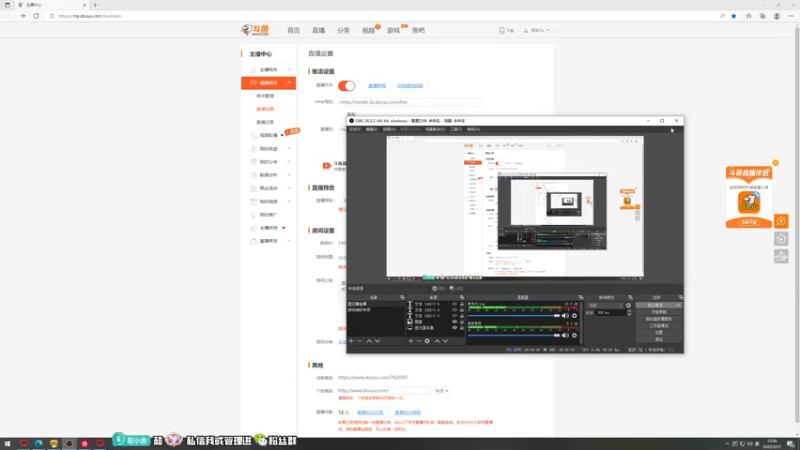This screenshot has width=800, height=450.
Task: Open the 直播 tab in Douyu header
Action: point(318,31)
